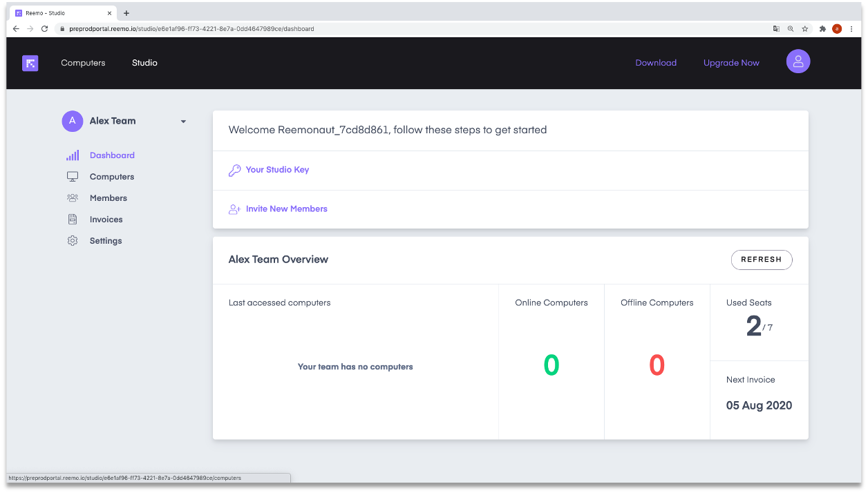Click the Your team has no computers message
Screen dimensions: 868x493
[x=355, y=367]
